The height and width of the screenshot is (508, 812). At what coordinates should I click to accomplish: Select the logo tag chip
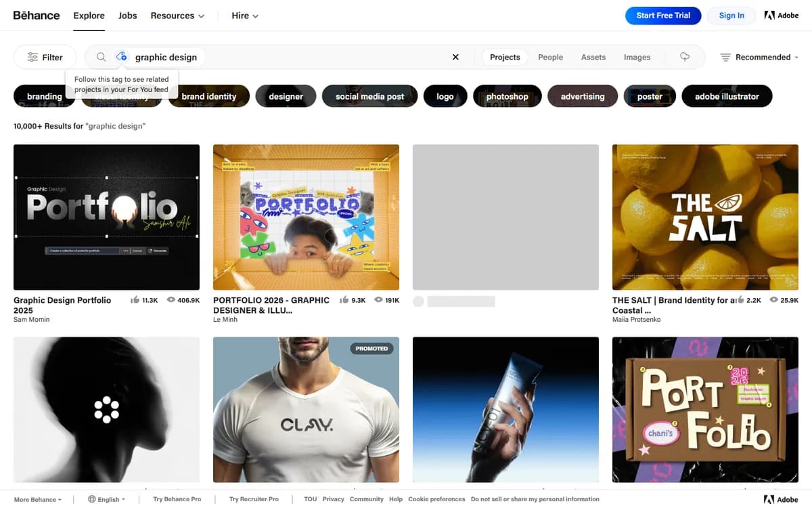445,96
